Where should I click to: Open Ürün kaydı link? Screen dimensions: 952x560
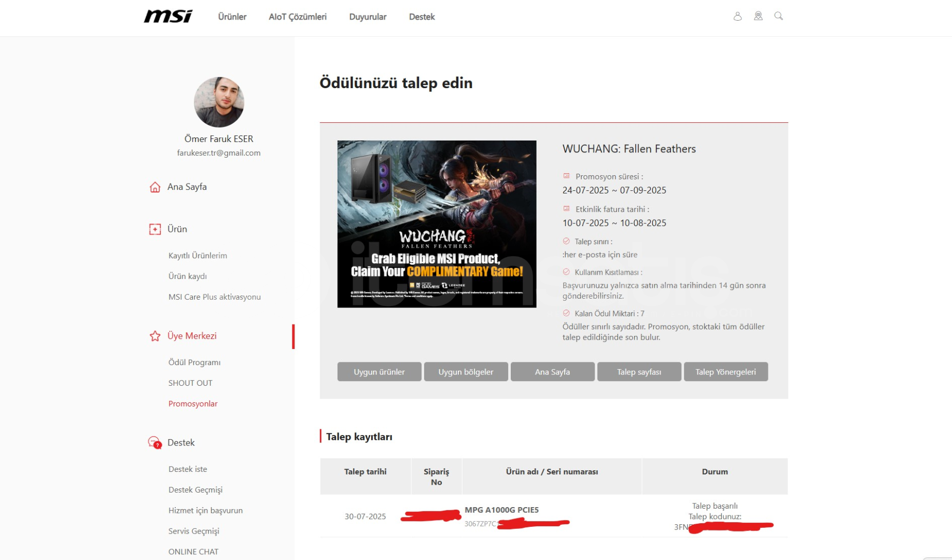[x=187, y=276]
